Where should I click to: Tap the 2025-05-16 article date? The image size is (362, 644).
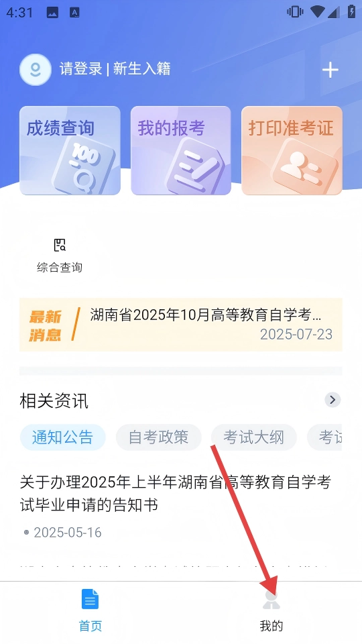(68, 533)
